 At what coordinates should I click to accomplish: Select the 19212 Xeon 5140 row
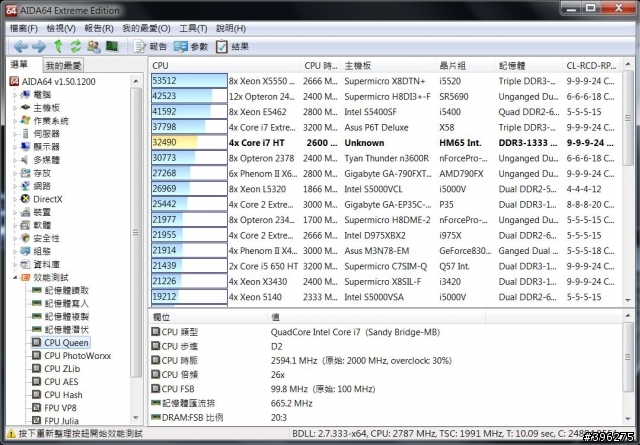click(386, 297)
